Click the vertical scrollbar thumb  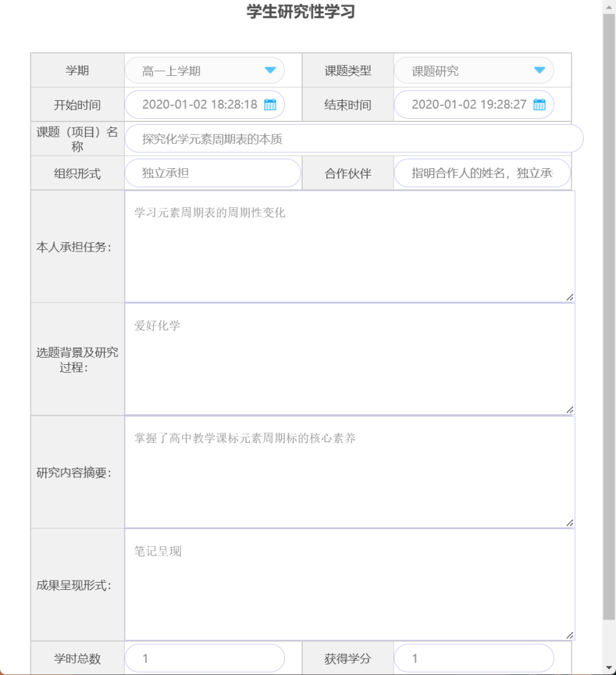pyautogui.click(x=609, y=317)
